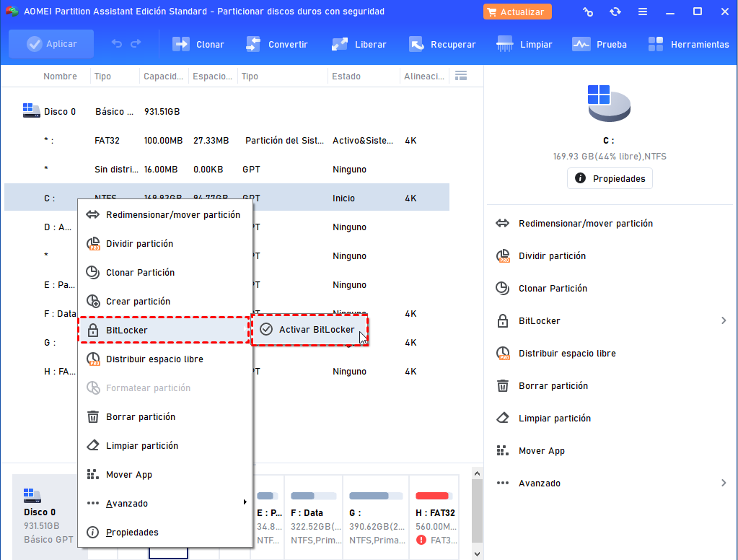Select Clonar Partición in context menu
Screen dimensions: 738x560
coord(165,272)
